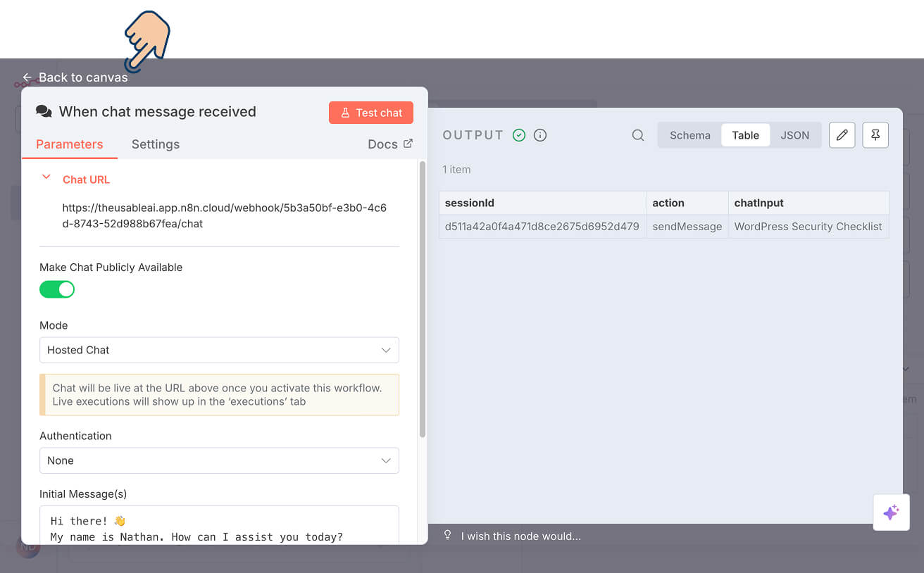Switch output view to JSON

[x=795, y=134]
